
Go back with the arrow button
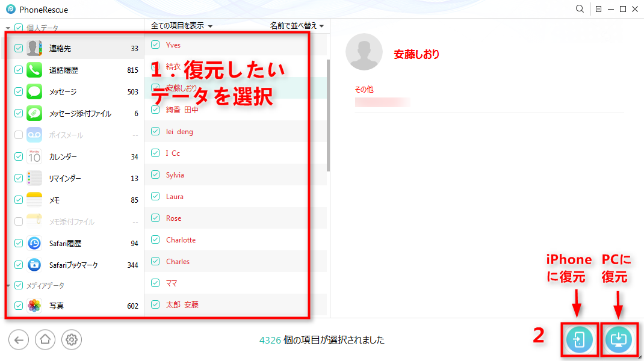tap(19, 340)
